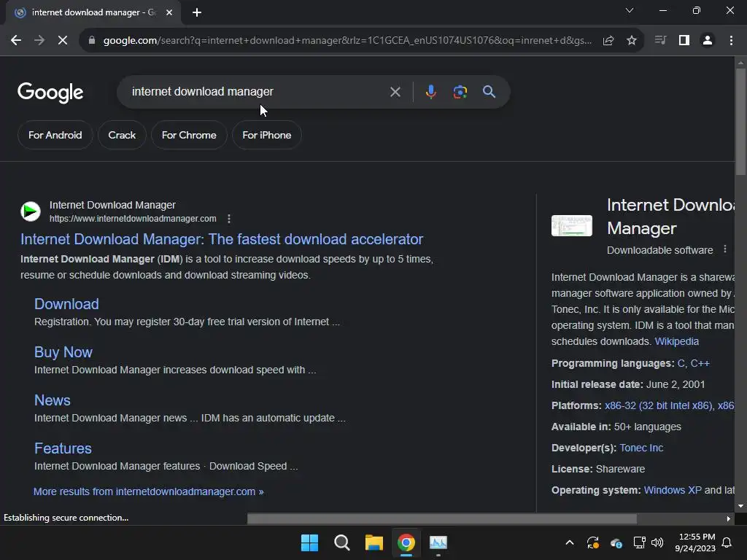Screen dimensions: 747x560
Task: Select the internet download manager tab
Action: tap(93, 12)
